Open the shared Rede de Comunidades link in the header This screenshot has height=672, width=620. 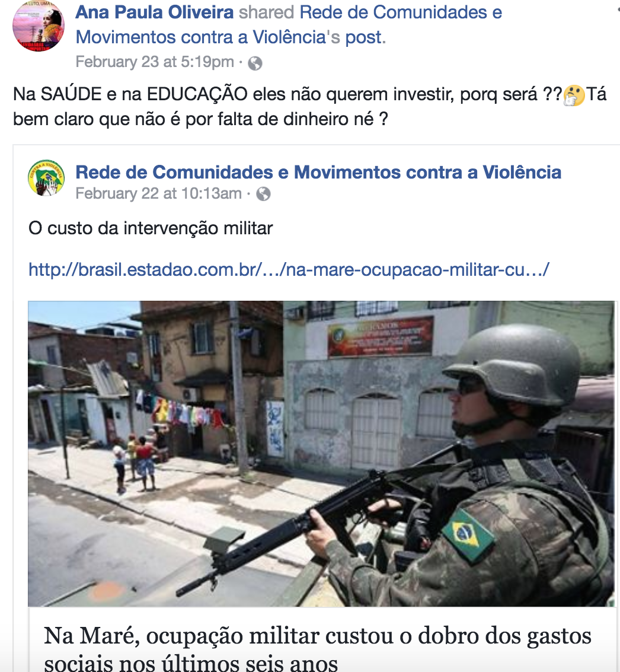289,25
